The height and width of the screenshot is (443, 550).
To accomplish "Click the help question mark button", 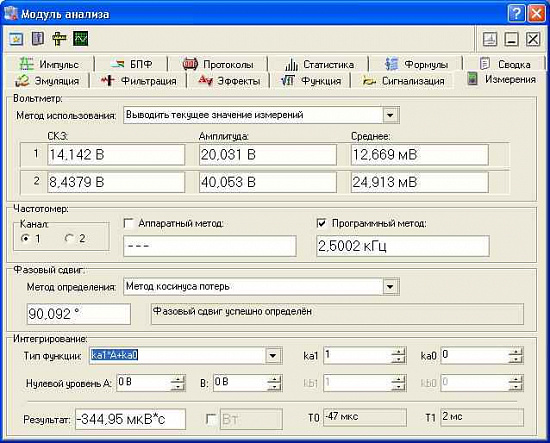I will click(x=516, y=14).
